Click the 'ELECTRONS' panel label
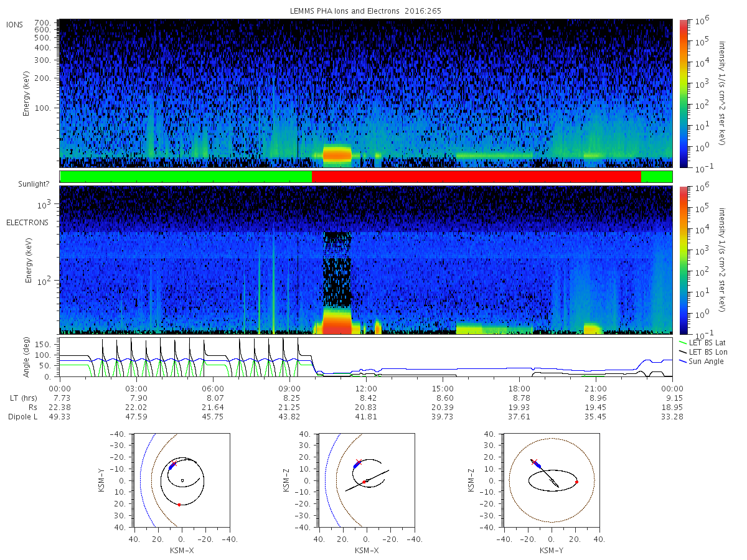Image resolution: width=747 pixels, height=560 pixels. point(27,223)
